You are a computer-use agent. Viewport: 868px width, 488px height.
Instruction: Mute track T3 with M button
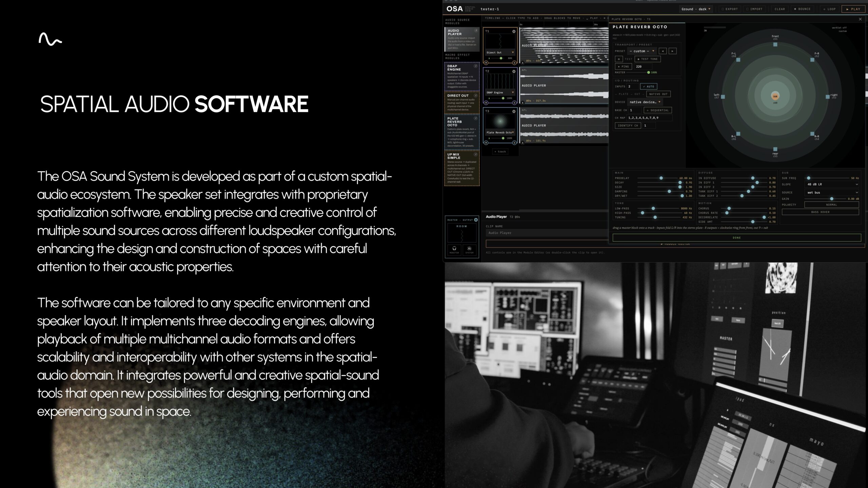coord(486,143)
